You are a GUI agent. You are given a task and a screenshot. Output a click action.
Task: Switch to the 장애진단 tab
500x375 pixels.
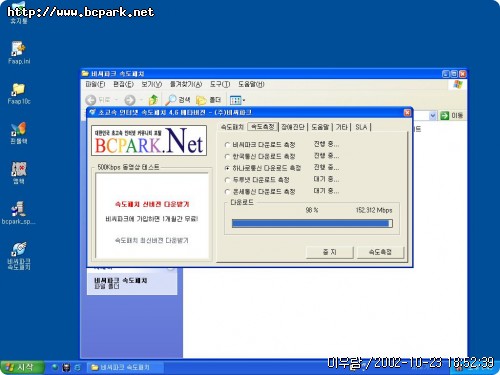(293, 127)
